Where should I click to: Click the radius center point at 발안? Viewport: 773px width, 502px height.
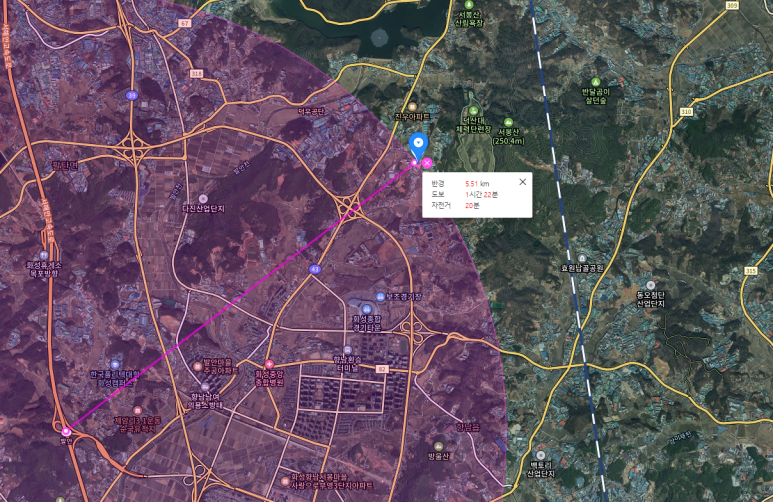(x=66, y=431)
